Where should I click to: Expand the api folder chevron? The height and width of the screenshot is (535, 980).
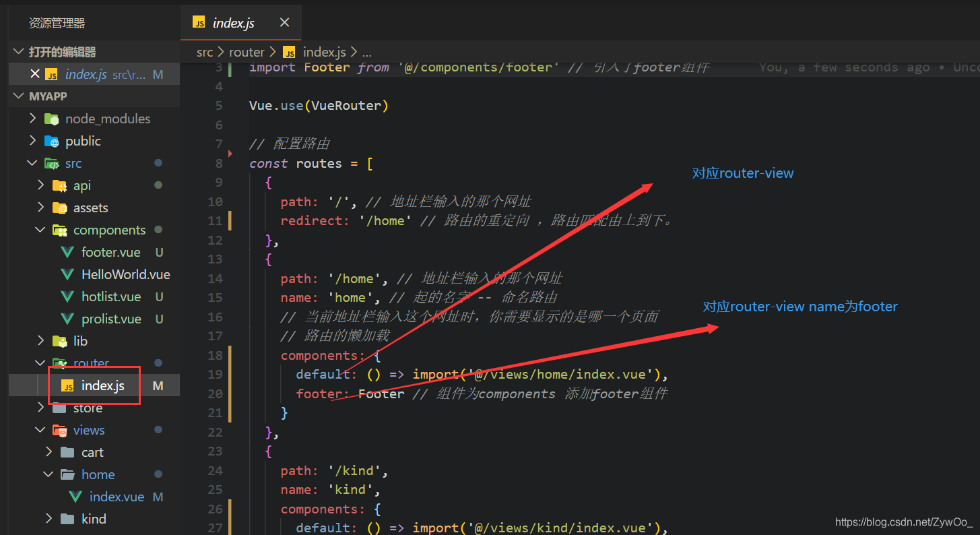point(41,185)
